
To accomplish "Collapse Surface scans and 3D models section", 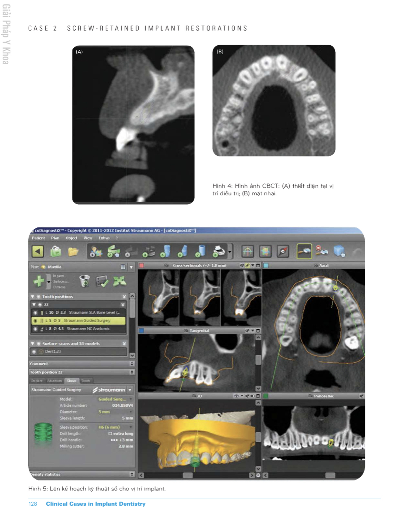I will (33, 344).
